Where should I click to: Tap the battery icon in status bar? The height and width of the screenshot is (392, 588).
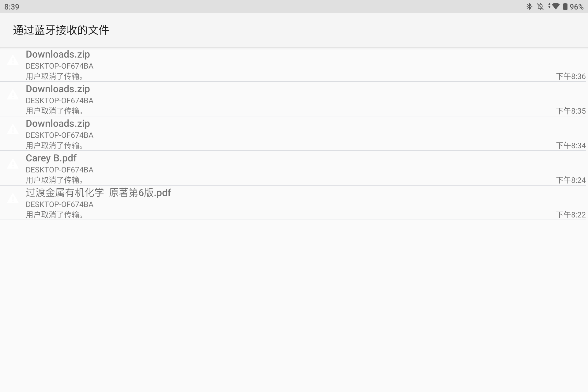coord(565,6)
